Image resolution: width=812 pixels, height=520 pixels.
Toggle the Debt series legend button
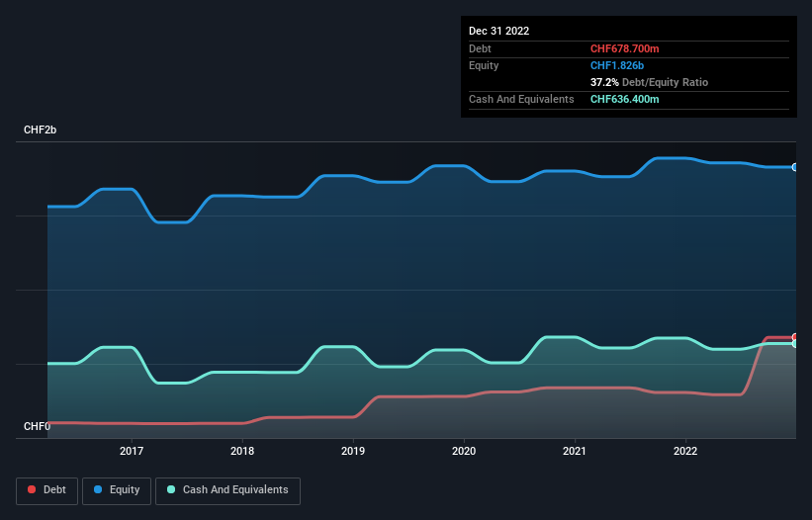point(47,490)
